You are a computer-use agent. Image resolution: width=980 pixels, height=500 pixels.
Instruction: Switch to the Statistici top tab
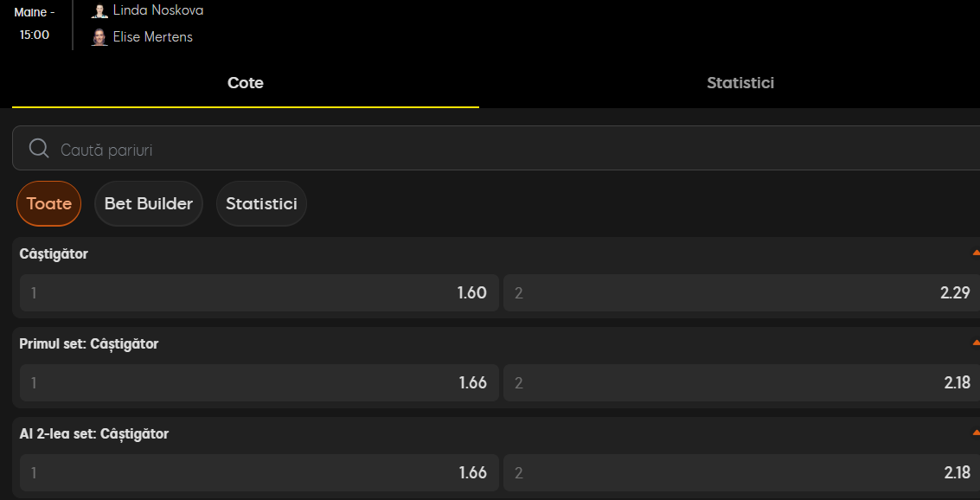740,83
